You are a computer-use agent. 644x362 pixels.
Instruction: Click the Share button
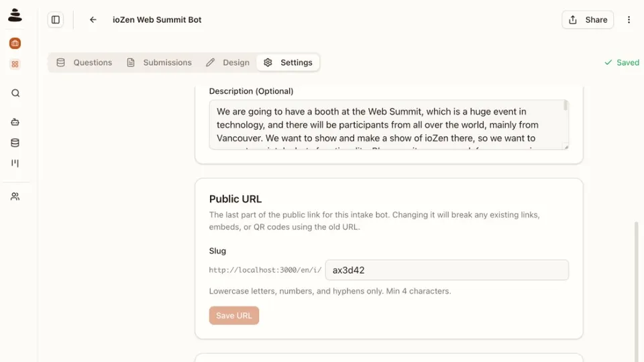(x=588, y=19)
